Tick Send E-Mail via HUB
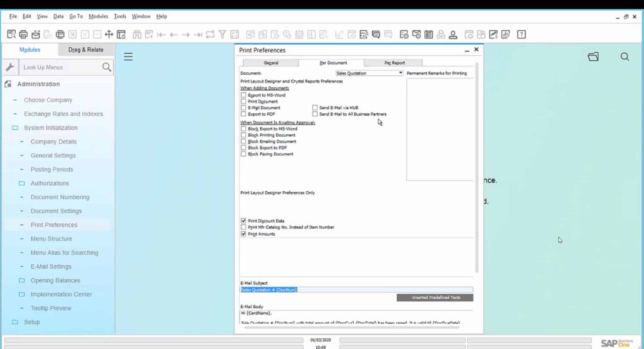This screenshot has height=349, width=644. click(x=315, y=108)
